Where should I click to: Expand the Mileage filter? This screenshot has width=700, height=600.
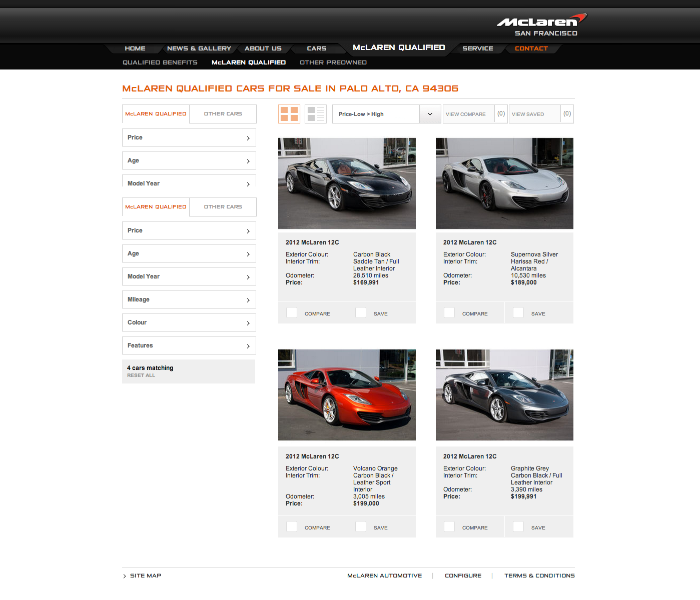click(189, 299)
